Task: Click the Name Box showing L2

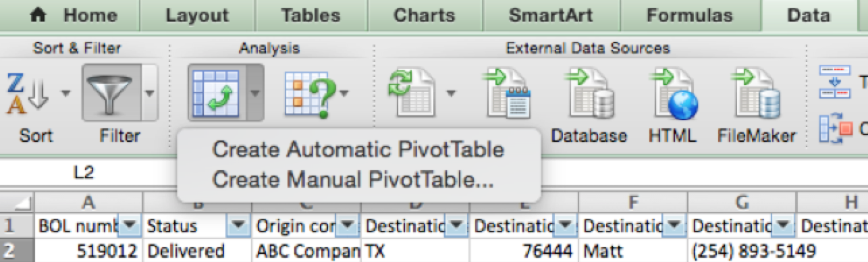Action: click(84, 172)
